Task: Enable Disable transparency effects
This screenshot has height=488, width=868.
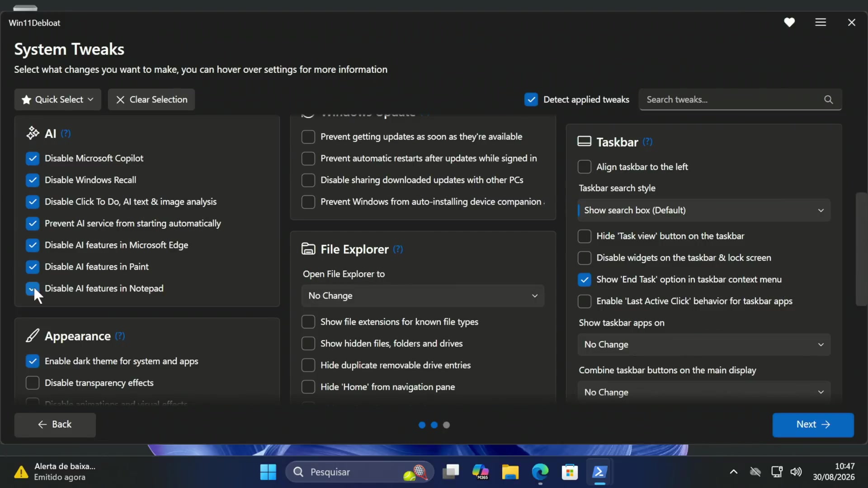Action: click(x=33, y=383)
